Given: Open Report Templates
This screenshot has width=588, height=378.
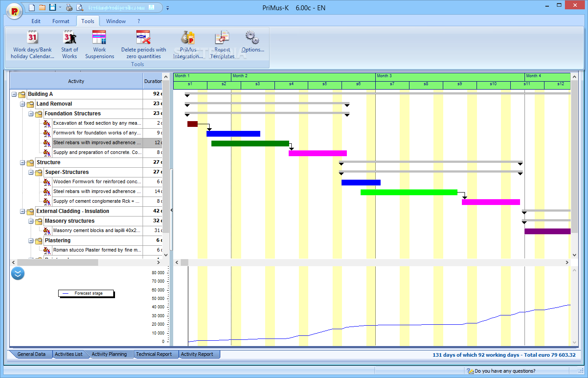Looking at the screenshot, I should [222, 44].
